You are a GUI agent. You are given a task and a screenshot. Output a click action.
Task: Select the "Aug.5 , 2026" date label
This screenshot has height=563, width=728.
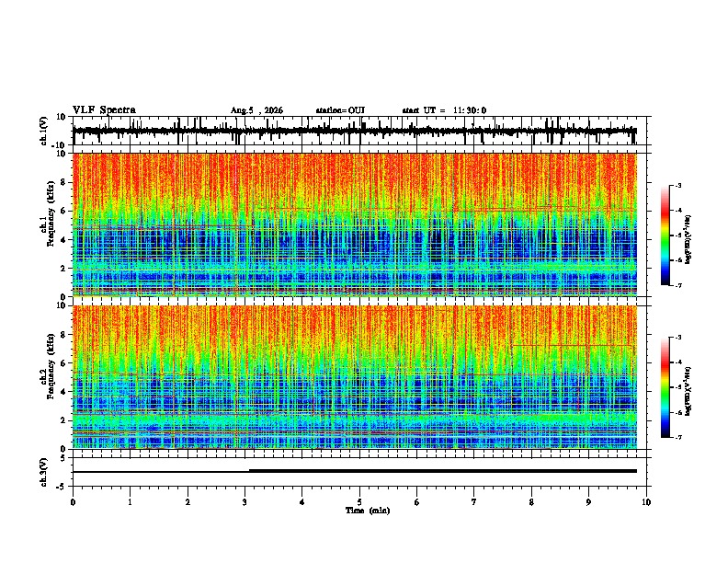(x=256, y=110)
